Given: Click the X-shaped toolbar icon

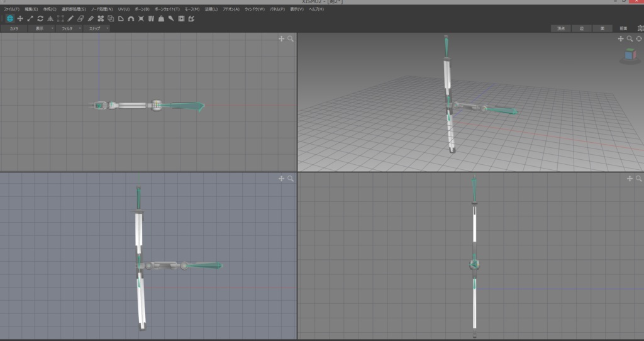Looking at the screenshot, I should click(x=141, y=18).
